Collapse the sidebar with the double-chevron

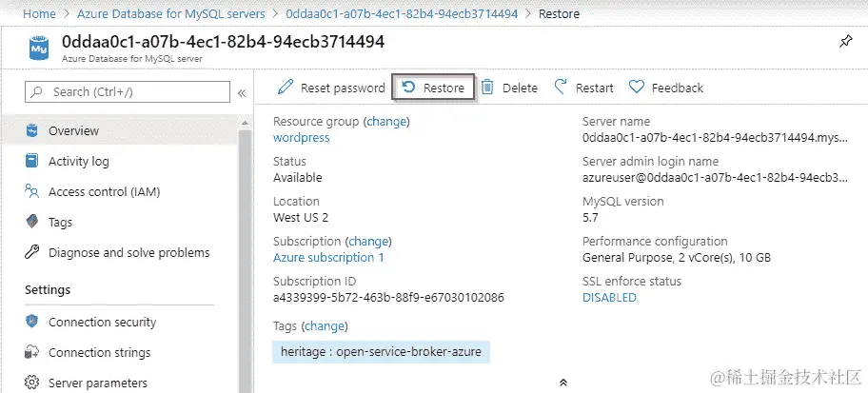242,93
